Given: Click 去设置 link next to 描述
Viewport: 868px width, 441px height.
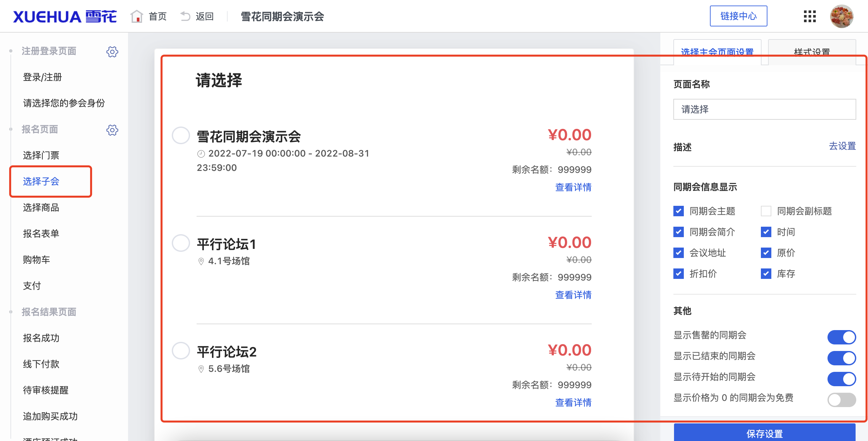Looking at the screenshot, I should click(x=842, y=146).
